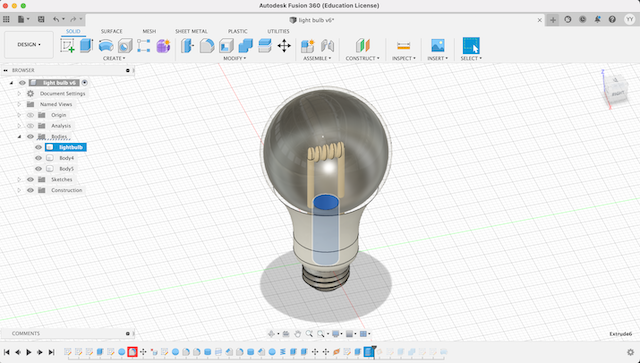The image size is (640, 363).
Task: Open notifications bell icon
Action: 597,19
